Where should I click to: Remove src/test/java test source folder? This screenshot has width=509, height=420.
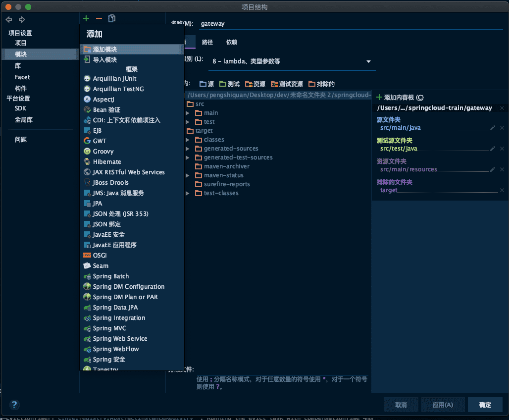tap(502, 149)
